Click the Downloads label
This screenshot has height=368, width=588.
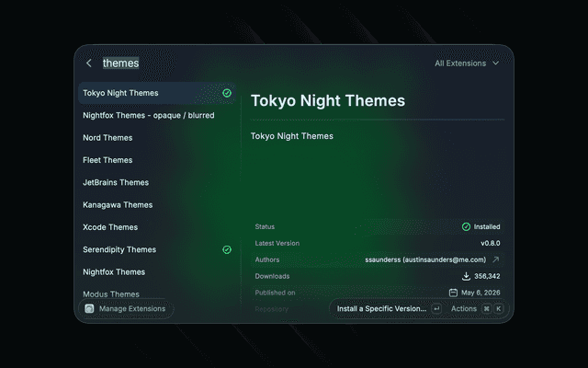click(x=272, y=276)
